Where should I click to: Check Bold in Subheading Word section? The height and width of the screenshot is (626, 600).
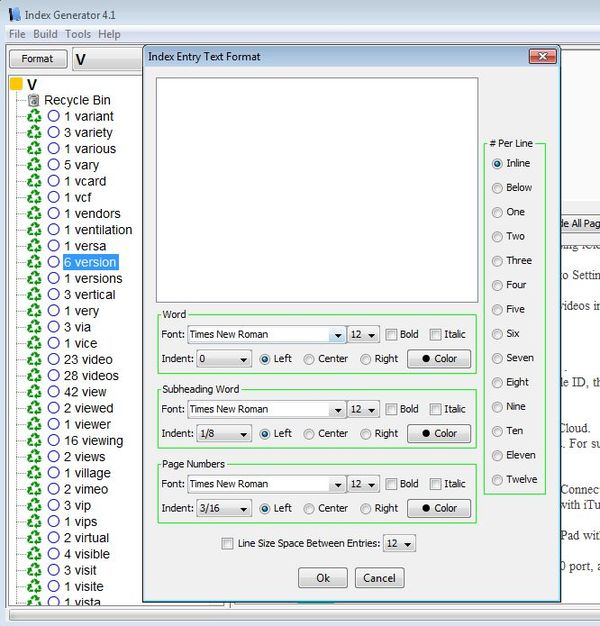(391, 409)
